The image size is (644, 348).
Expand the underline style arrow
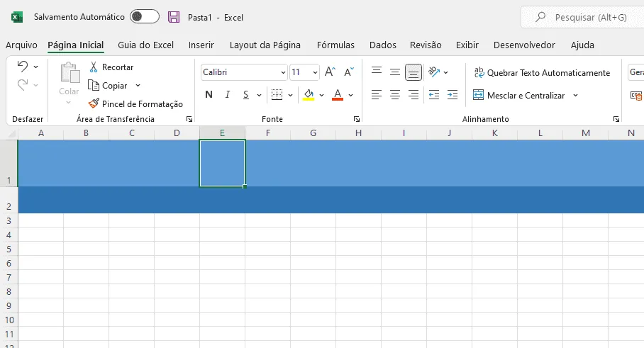(x=259, y=95)
